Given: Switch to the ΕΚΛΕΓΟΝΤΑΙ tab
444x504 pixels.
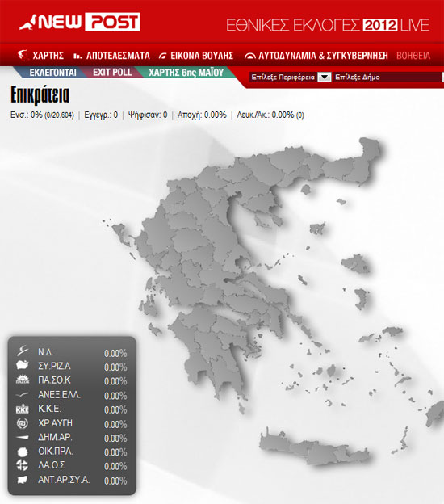Looking at the screenshot, I should tap(52, 73).
